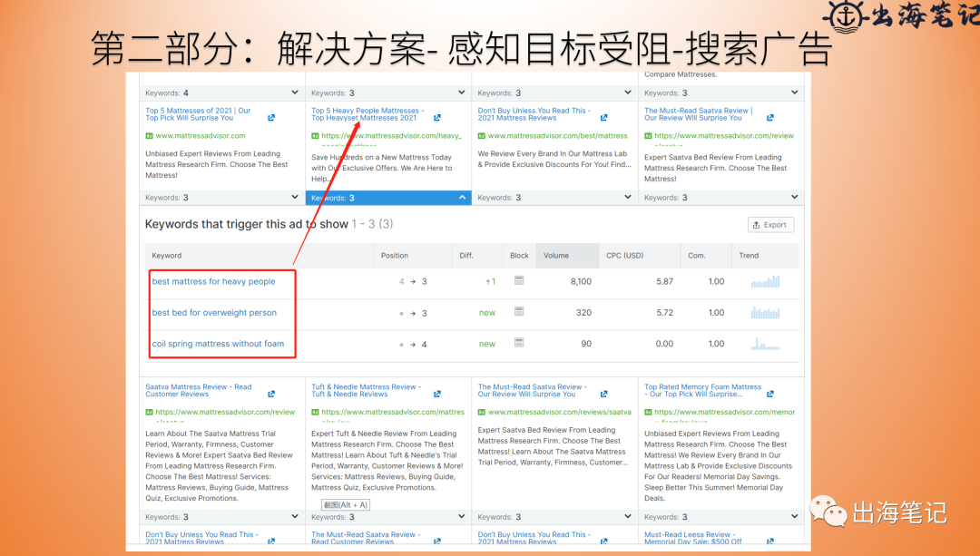The height and width of the screenshot is (556, 980).
Task: Click the Trend column header
Action: [x=749, y=256]
